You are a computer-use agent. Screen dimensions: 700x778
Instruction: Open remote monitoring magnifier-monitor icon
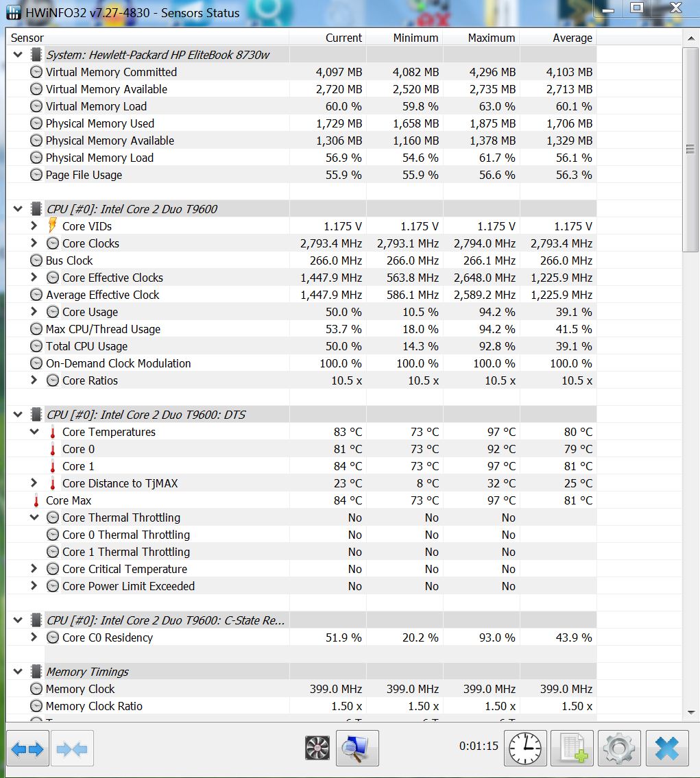357,749
